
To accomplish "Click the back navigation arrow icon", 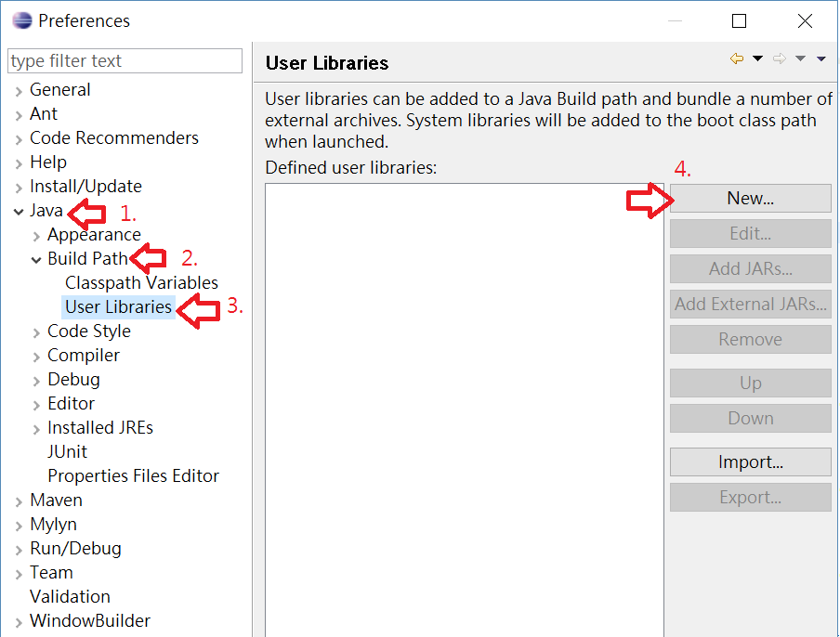I will pos(737,58).
